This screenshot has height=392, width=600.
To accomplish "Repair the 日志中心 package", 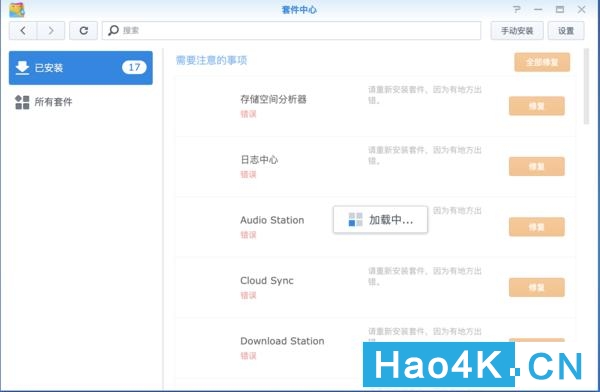I will coord(536,167).
